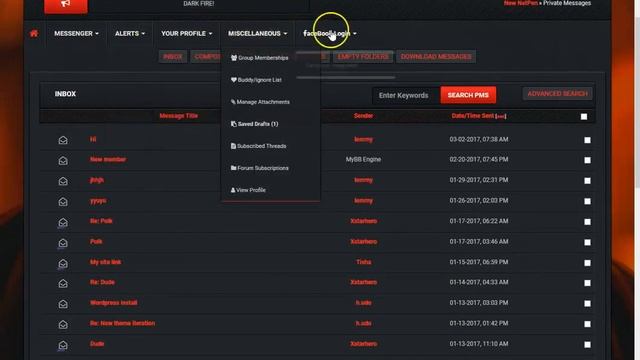Click envelope icon beside the Dude message
640x360 pixels.
63,344
